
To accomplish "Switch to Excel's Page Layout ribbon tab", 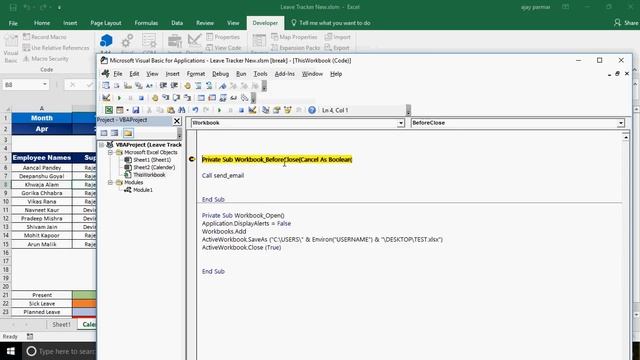I will click(106, 23).
